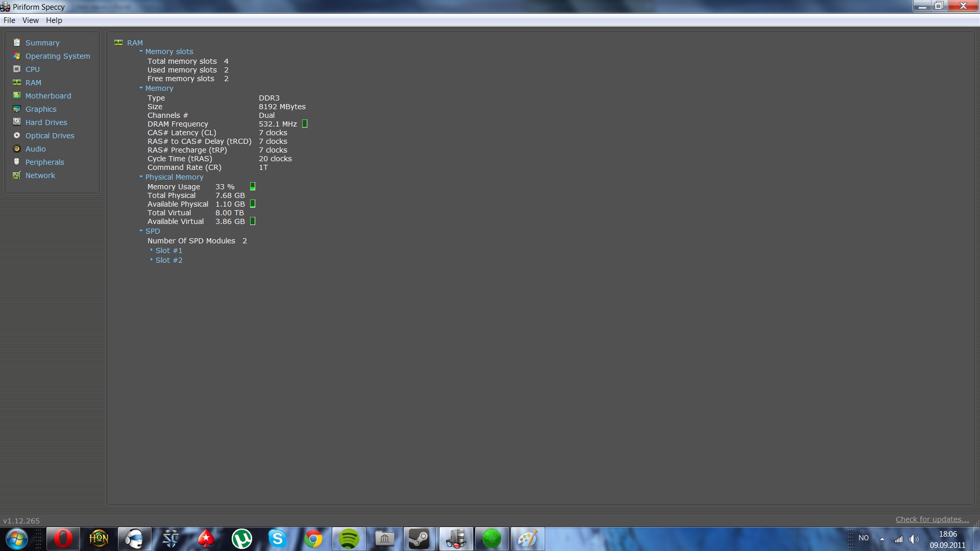Image resolution: width=980 pixels, height=551 pixels.
Task: Click the 8192 MBytes size value
Action: [282, 107]
